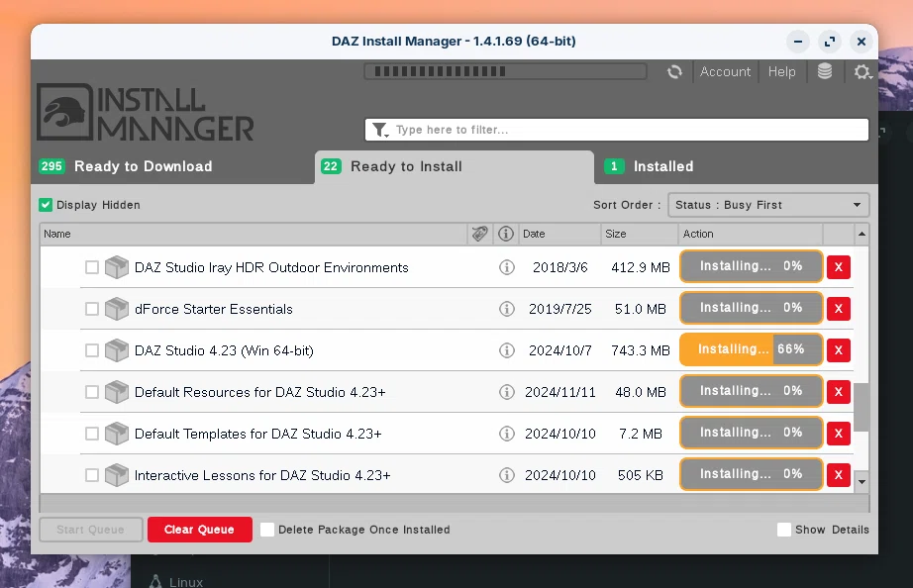Check the dForce Starter Essentials row checkbox
This screenshot has height=588, width=913.
pyautogui.click(x=91, y=309)
